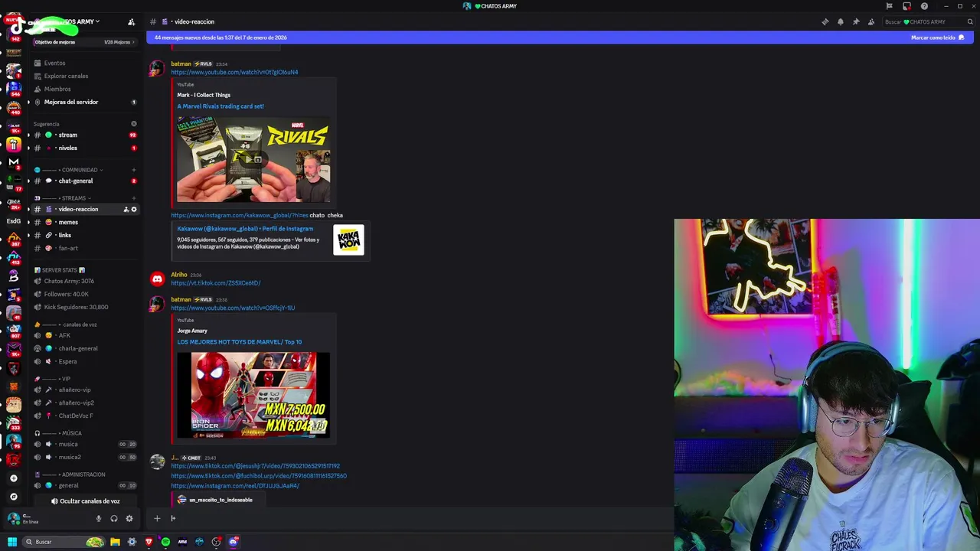
Task: Join the añañero-vip voice channel
Action: [85, 390]
